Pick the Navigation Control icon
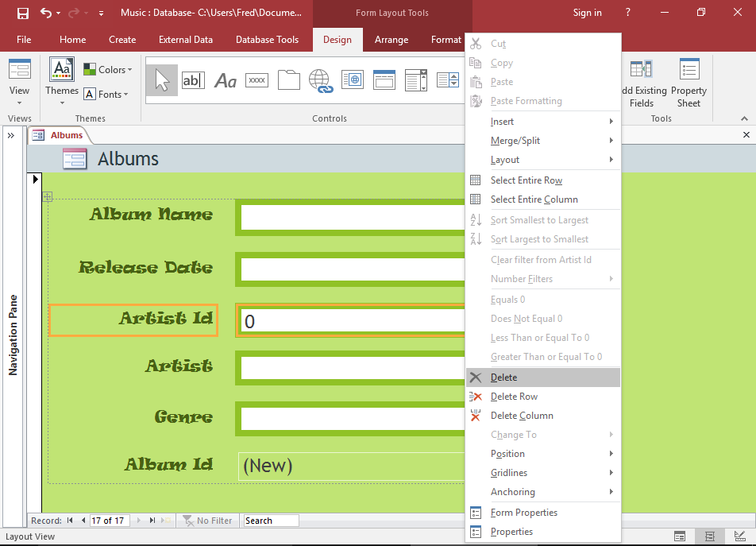The image size is (756, 546). (384, 80)
